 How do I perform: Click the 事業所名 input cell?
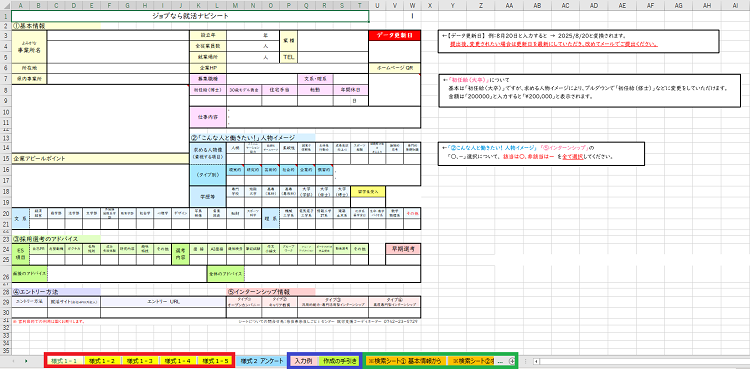click(x=118, y=52)
